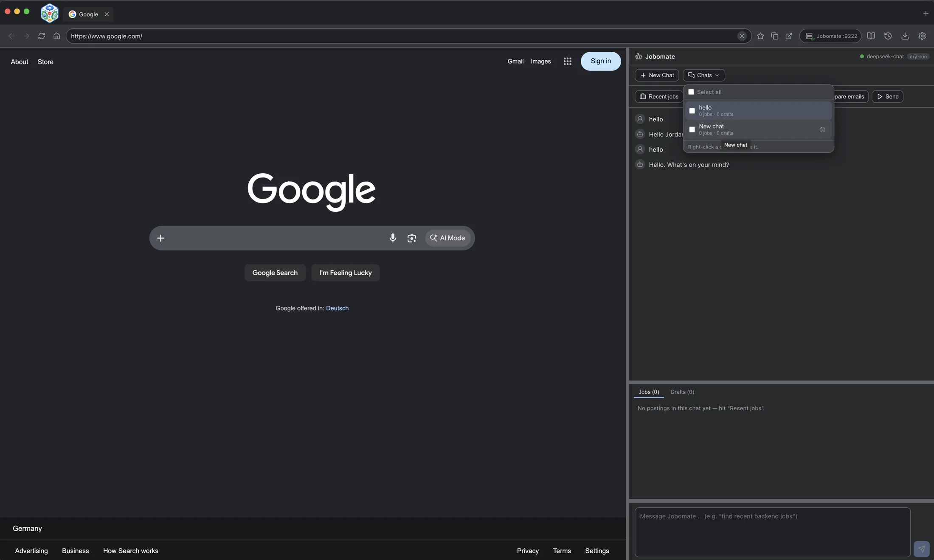Viewport: 934px width, 560px height.
Task: Click the Recent jobs button
Action: click(x=658, y=96)
